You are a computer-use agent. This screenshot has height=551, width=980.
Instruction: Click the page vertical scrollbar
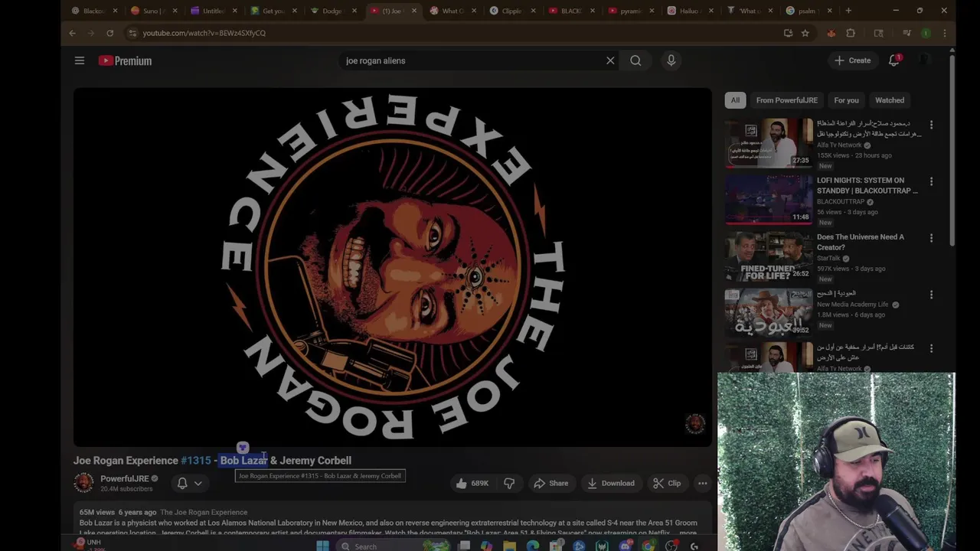pyautogui.click(x=952, y=149)
